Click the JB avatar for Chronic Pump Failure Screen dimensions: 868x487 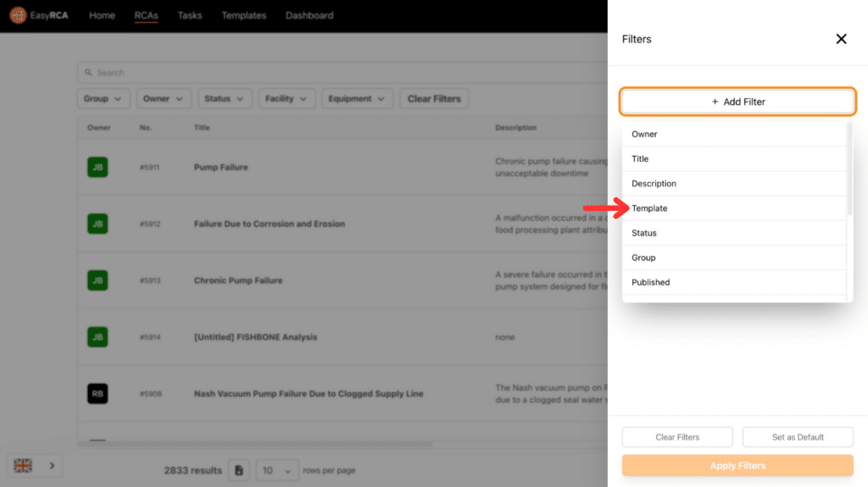point(97,280)
